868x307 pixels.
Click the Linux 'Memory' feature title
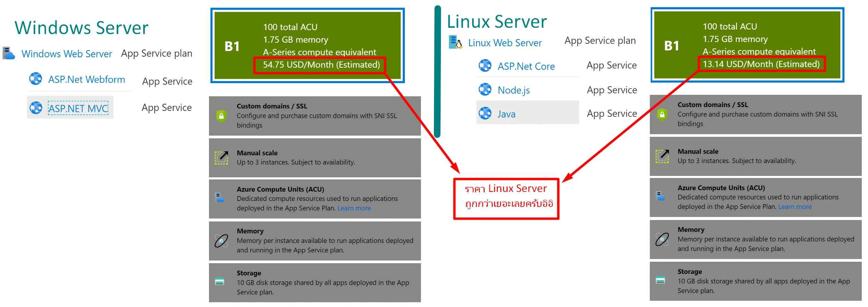[691, 230]
